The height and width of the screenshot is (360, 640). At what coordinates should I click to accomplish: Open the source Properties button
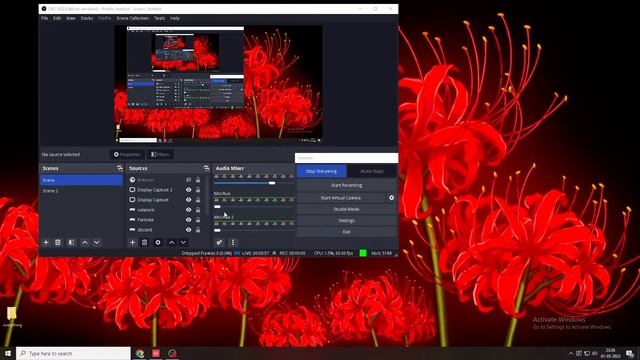pos(127,154)
